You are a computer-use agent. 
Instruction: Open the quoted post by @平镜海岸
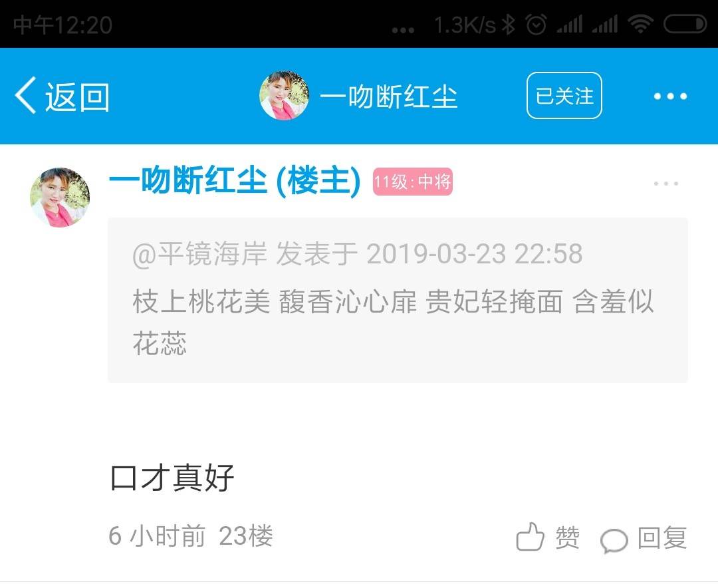(398, 300)
